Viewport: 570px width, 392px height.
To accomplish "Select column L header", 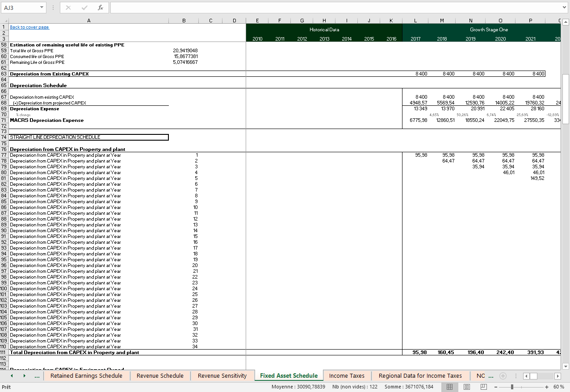I will tap(415, 21).
